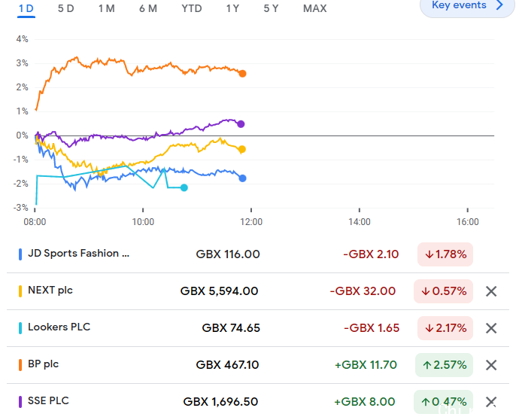Click the 4% y-axis label
522x420 pixels.
(22, 39)
